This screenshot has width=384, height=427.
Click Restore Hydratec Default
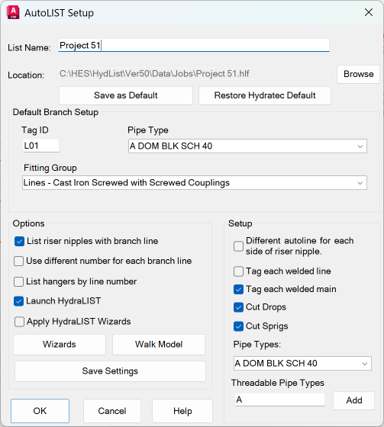(x=265, y=95)
